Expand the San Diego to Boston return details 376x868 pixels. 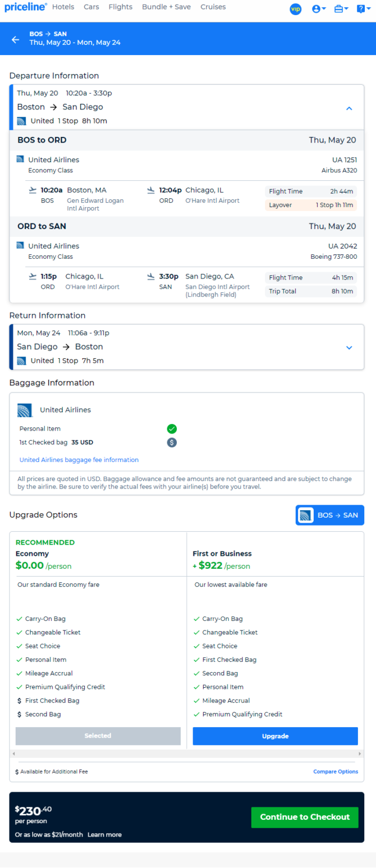(349, 348)
